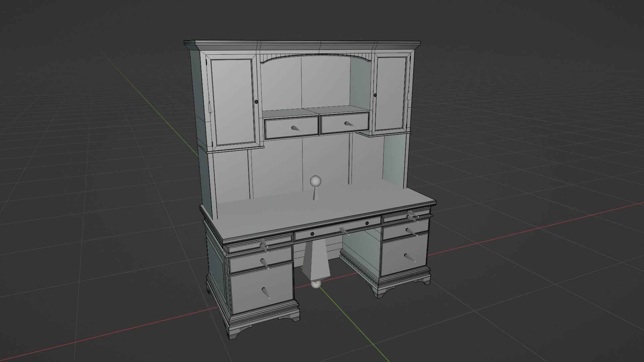Select the right pedestal middle drawer
The height and width of the screenshot is (362, 644).
tap(405, 230)
